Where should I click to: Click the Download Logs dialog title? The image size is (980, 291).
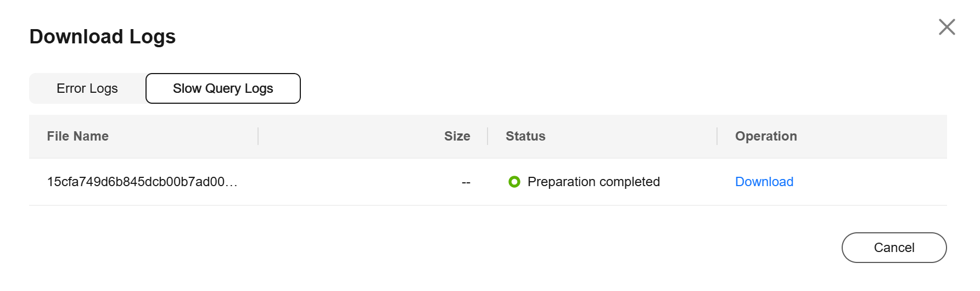pos(103,37)
